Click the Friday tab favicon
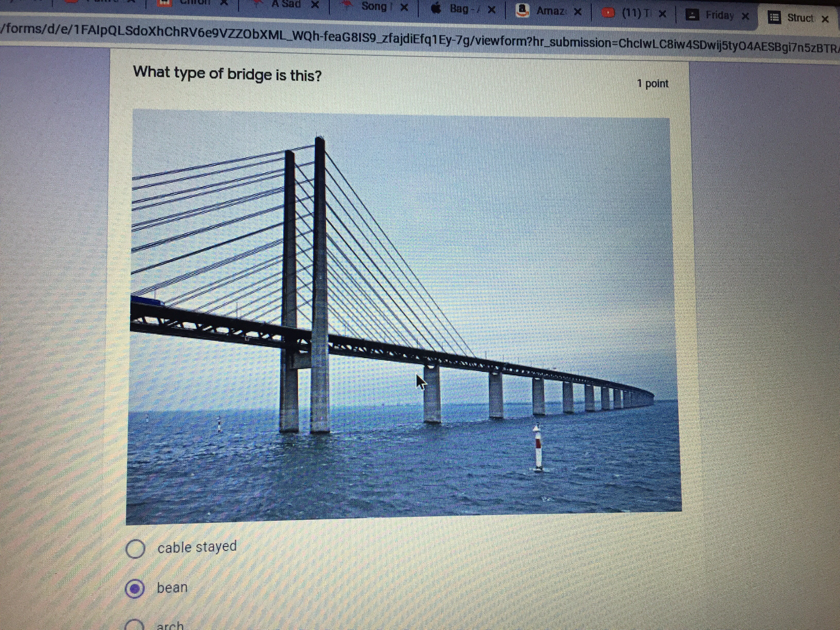840x630 pixels. (x=692, y=15)
